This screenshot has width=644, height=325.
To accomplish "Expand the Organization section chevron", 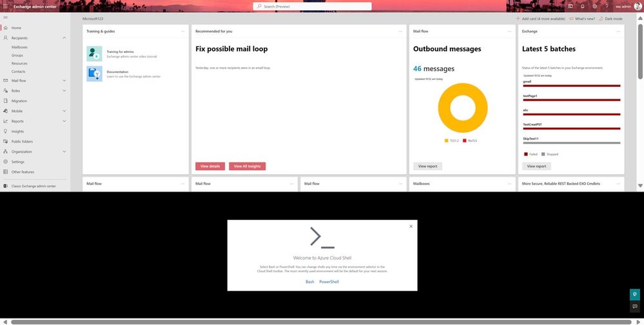I will tap(64, 152).
